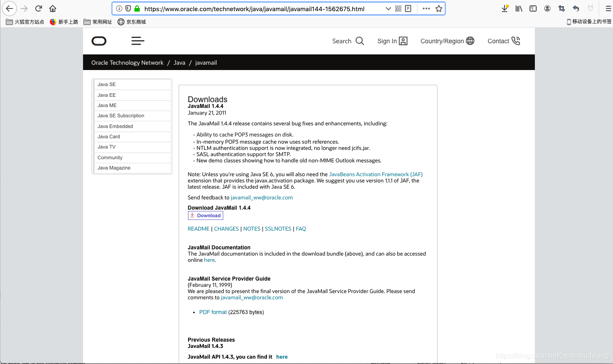The width and height of the screenshot is (613, 364).
Task: Click 'here' link for JavaMail API 1.4.3
Action: coord(282,357)
